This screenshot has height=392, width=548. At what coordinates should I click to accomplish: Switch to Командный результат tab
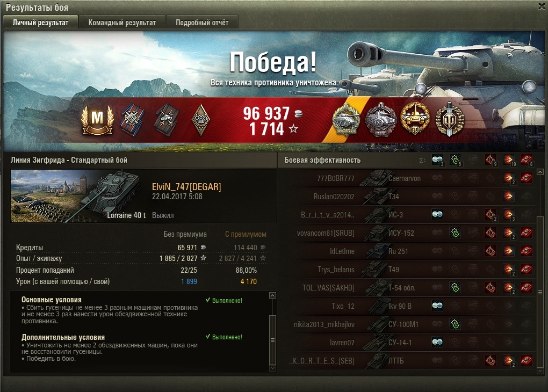[122, 23]
